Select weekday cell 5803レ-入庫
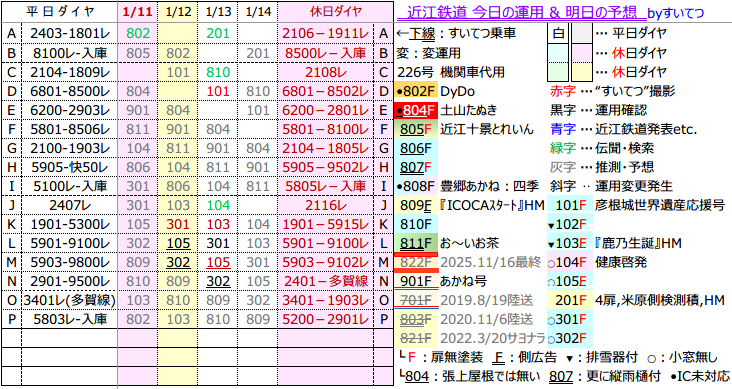The height and width of the screenshot is (389, 732). point(70,319)
